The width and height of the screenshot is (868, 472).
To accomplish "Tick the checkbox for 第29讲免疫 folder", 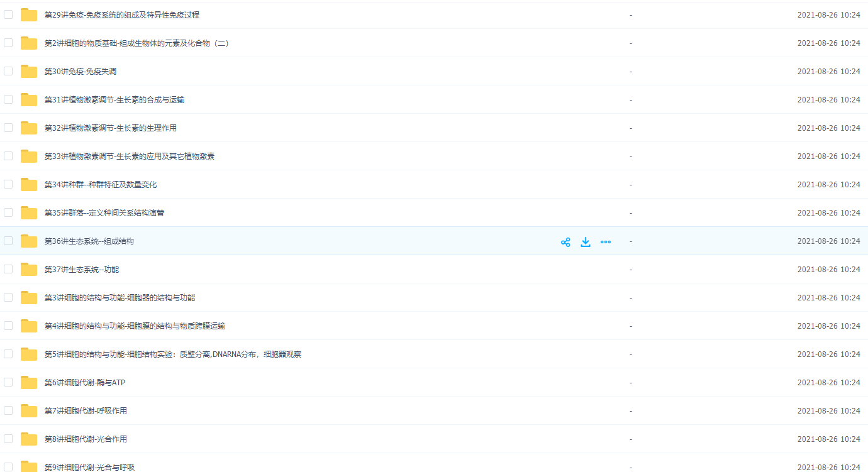I will tap(8, 14).
